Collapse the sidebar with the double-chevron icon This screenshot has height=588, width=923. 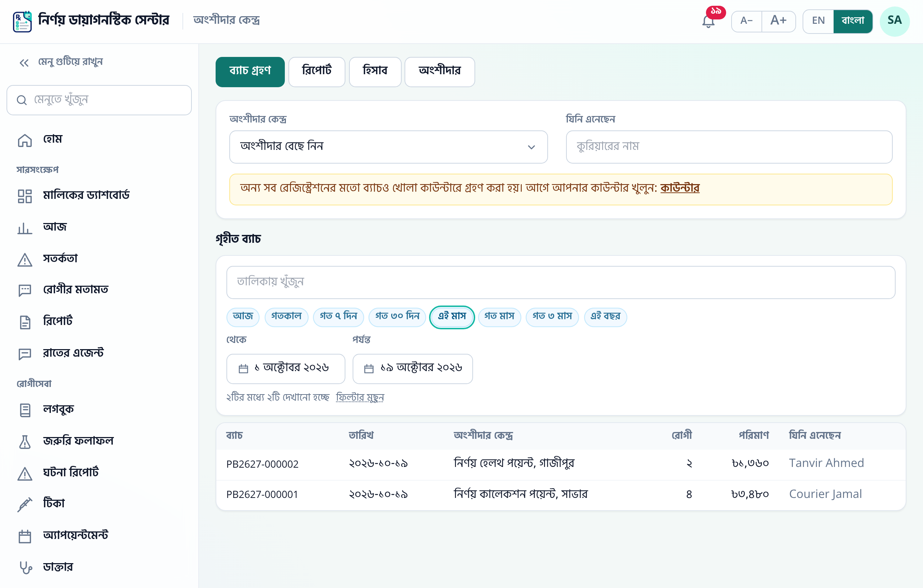(x=24, y=62)
